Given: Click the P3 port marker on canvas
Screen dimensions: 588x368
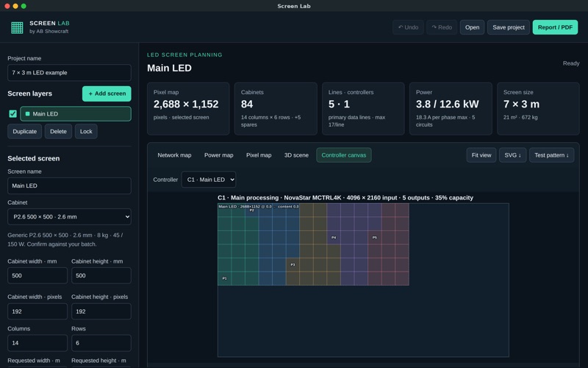Looking at the screenshot, I should (293, 265).
